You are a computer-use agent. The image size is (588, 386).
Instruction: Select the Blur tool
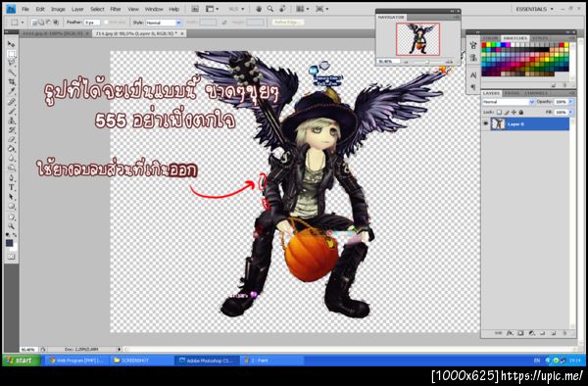point(11,158)
